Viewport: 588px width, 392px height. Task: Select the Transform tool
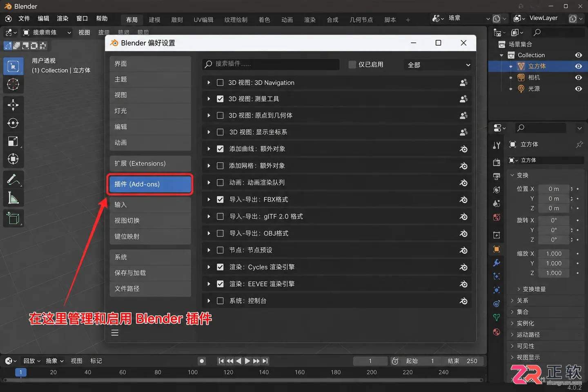pos(13,159)
